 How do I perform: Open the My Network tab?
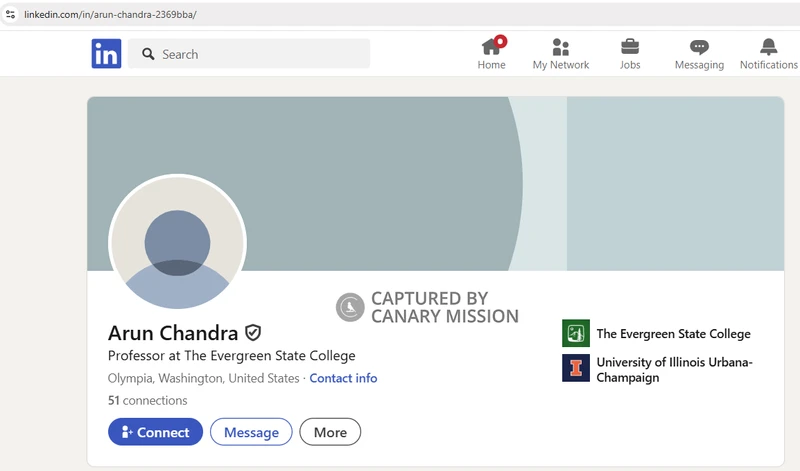(x=561, y=54)
